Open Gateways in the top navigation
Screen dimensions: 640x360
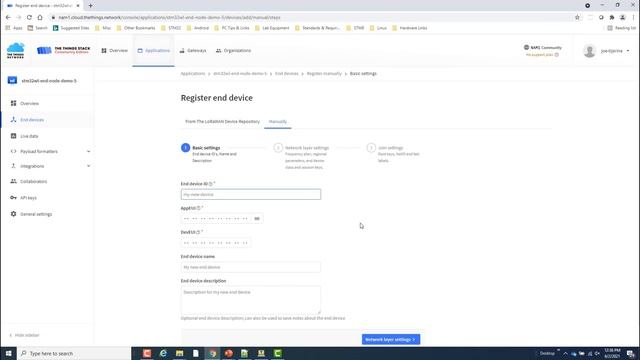click(193, 51)
